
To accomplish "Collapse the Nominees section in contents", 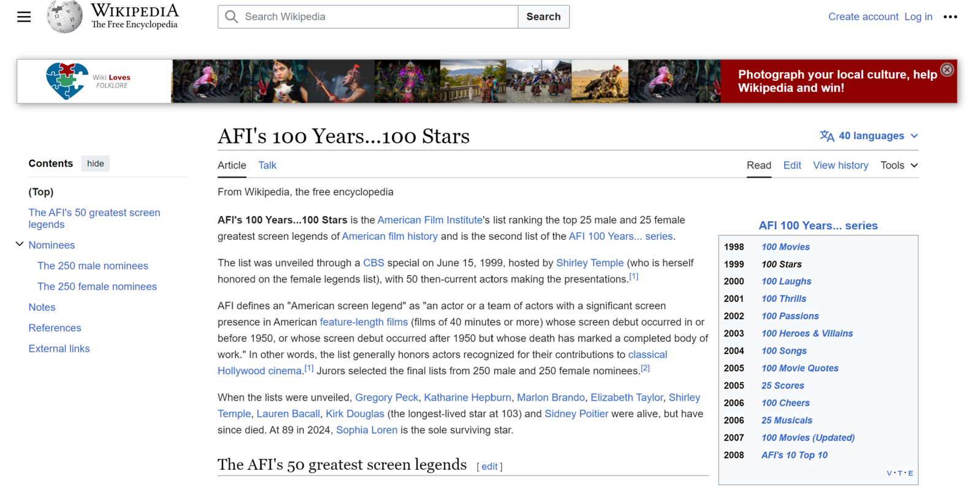I will coord(20,244).
